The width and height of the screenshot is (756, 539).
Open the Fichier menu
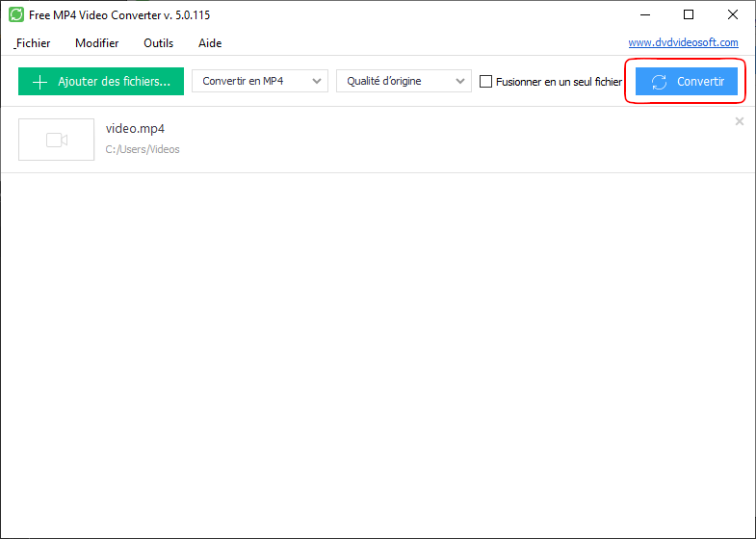pyautogui.click(x=33, y=43)
